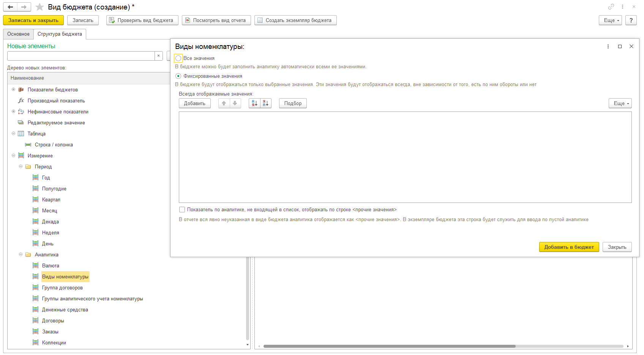Click the favorites star icon
The width and height of the screenshot is (644, 355).
pyautogui.click(x=39, y=7)
